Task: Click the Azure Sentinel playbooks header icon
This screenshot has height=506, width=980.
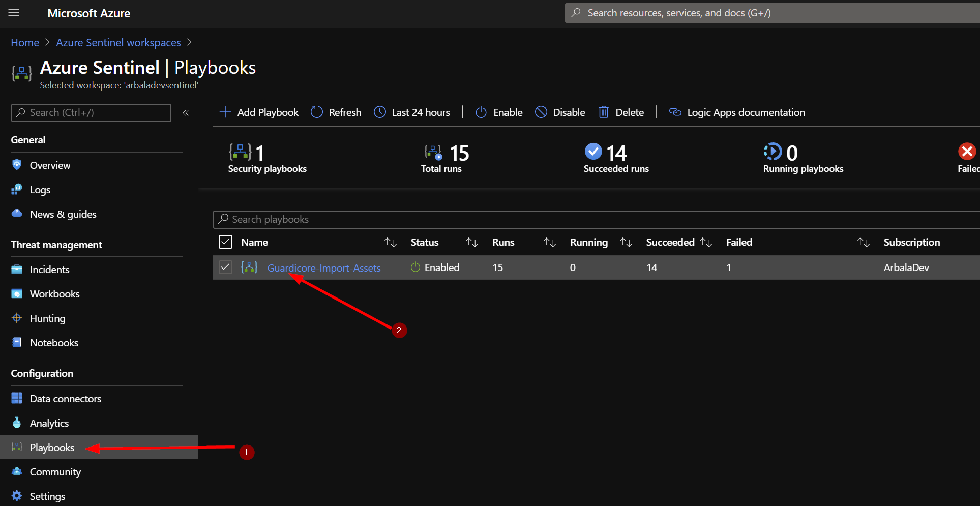Action: [22, 73]
